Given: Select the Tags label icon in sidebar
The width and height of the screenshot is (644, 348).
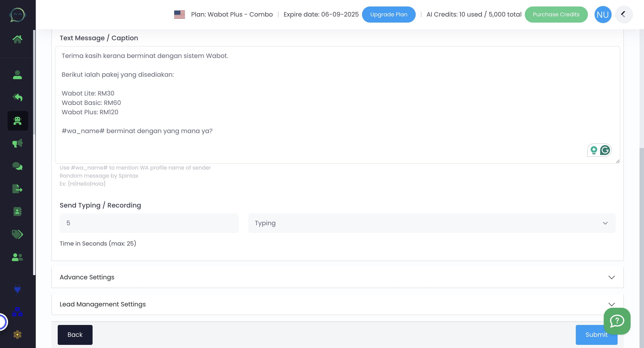Looking at the screenshot, I should [17, 235].
